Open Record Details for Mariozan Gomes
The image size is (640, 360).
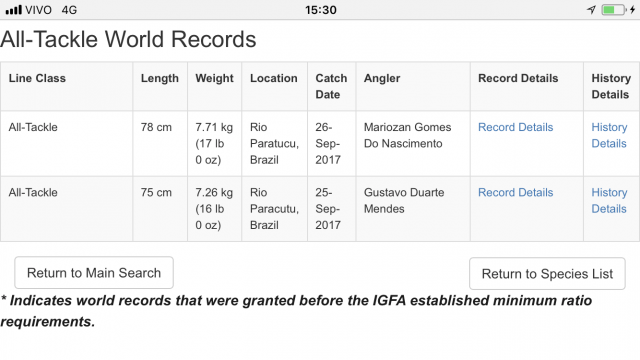[x=516, y=127]
